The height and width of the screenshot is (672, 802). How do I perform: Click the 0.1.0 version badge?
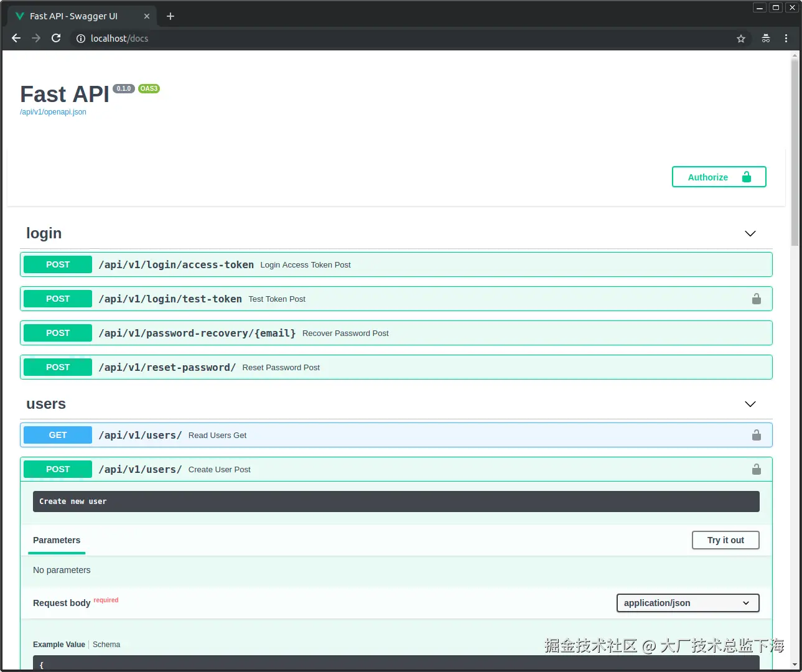coord(124,88)
